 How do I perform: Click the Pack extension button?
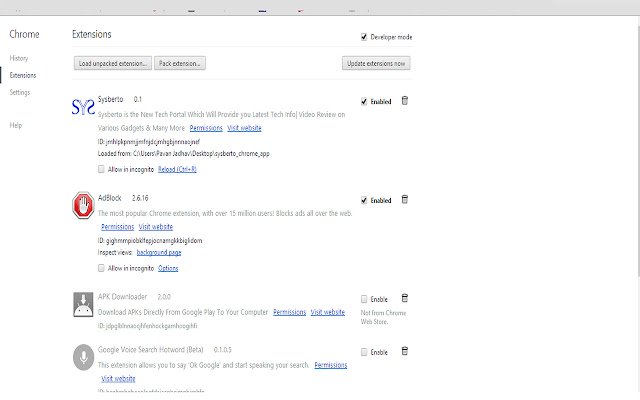click(x=180, y=63)
